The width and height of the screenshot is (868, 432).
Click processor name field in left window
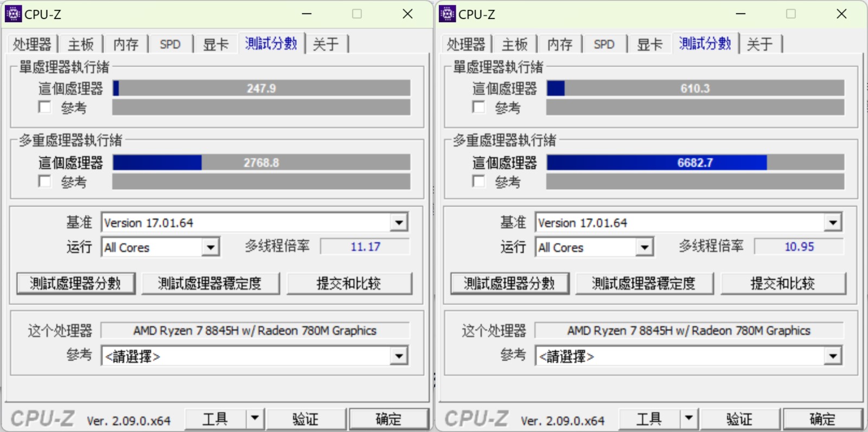255,331
